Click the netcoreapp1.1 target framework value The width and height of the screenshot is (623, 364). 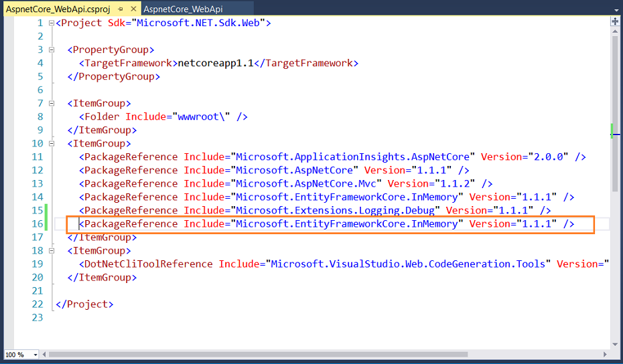(x=216, y=63)
